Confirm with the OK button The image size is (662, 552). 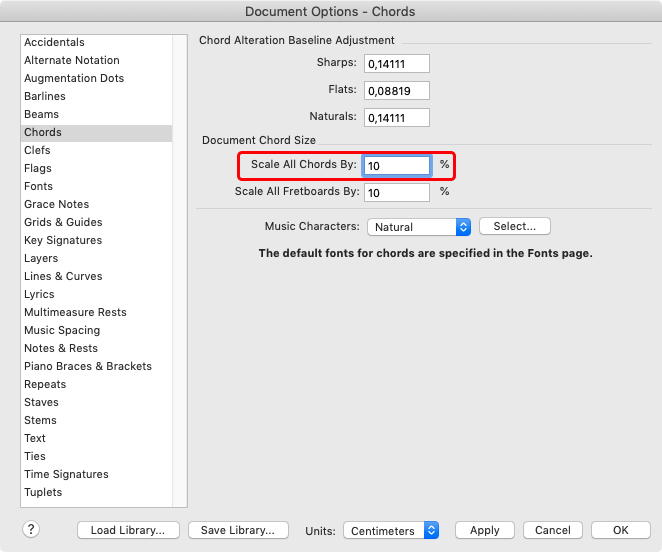(x=620, y=531)
